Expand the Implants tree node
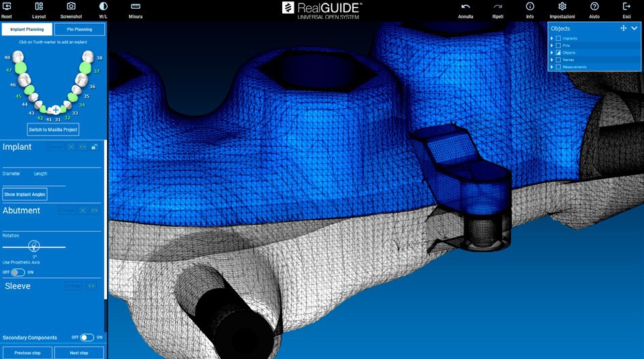644x359 pixels. (552, 38)
